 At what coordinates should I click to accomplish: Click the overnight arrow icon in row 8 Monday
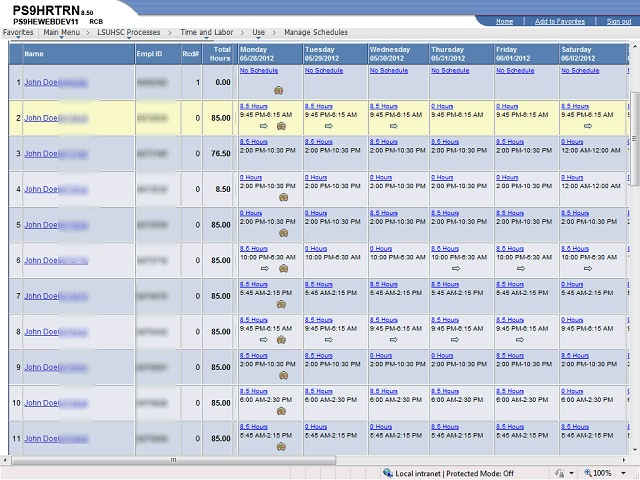coord(264,340)
